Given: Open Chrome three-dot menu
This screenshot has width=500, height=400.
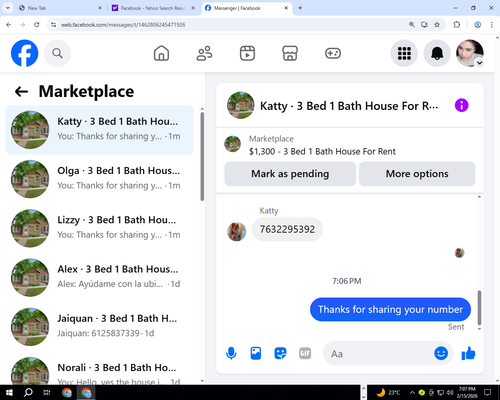Looking at the screenshot, I should click(492, 25).
